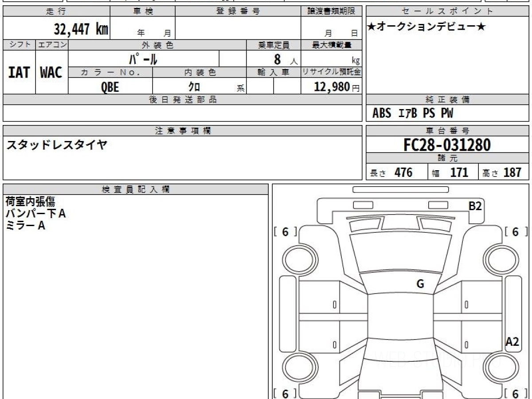This screenshot has height=399, width=532.
Task: Select the exterior color パール
Action: click(143, 59)
